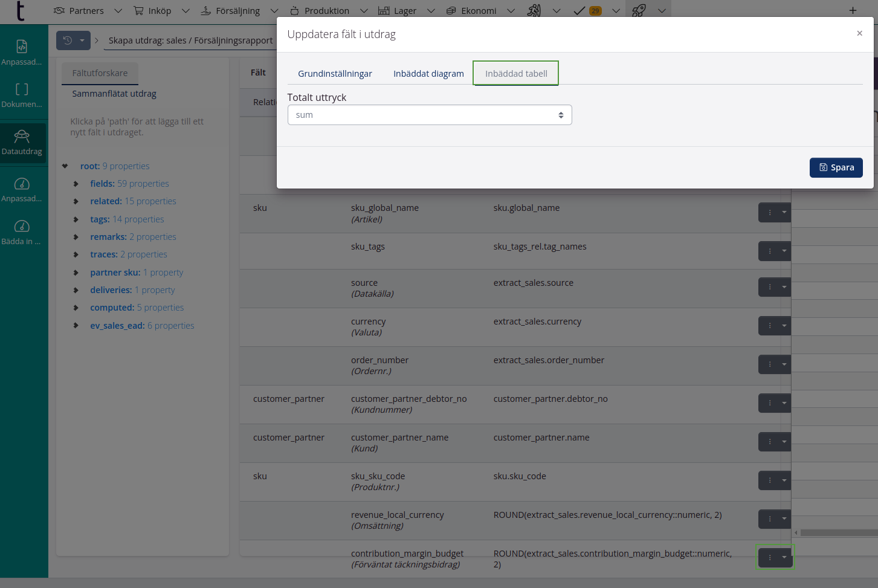Close the Uppdatera fält i utdrag dialog
The height and width of the screenshot is (588, 878).
[859, 33]
